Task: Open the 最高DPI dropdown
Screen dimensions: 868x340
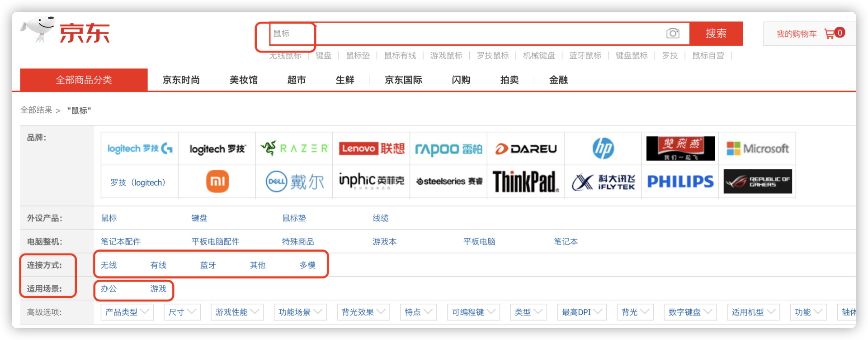Action: (x=582, y=312)
